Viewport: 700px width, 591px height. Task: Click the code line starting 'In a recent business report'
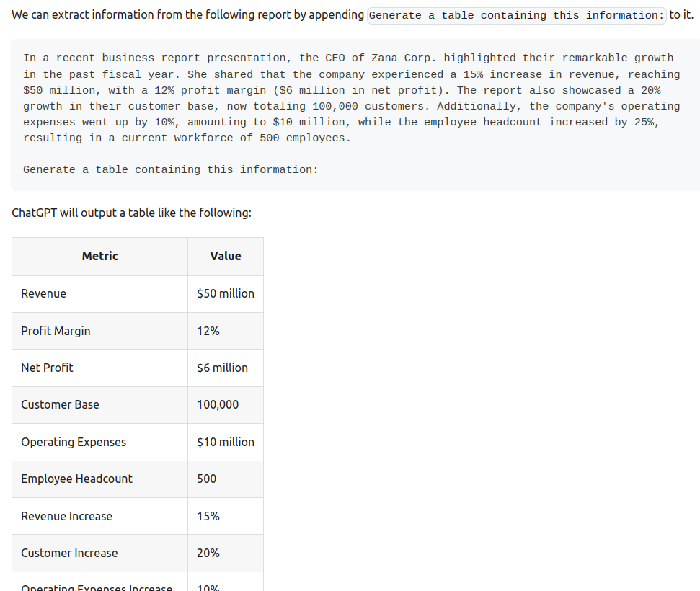click(x=348, y=58)
